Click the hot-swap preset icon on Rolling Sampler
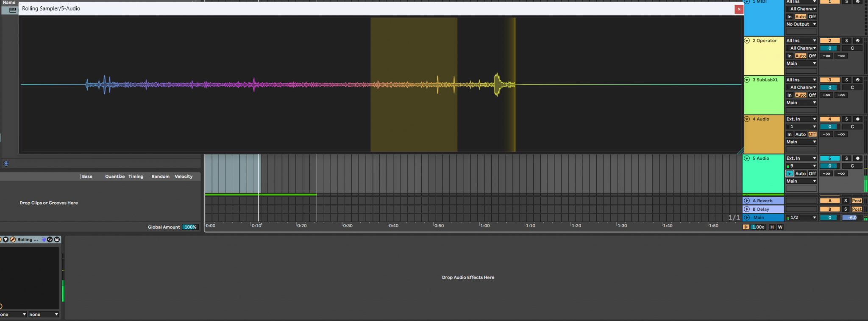The image size is (868, 321). point(50,240)
